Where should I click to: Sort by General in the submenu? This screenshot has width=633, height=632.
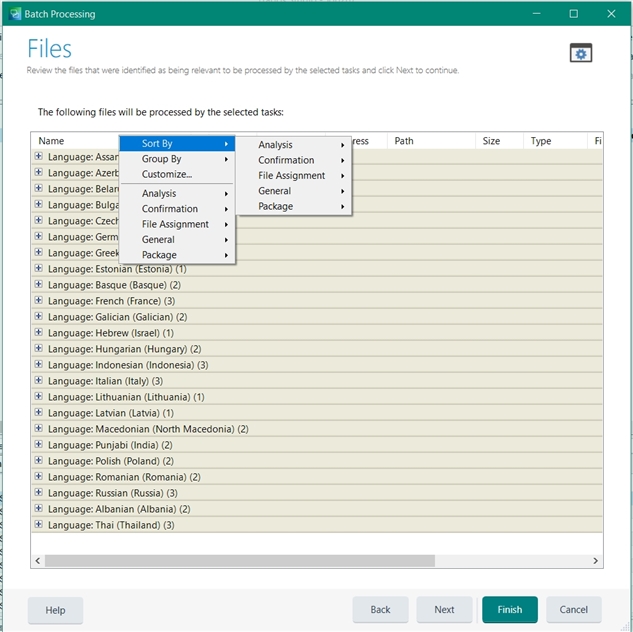[x=293, y=191]
